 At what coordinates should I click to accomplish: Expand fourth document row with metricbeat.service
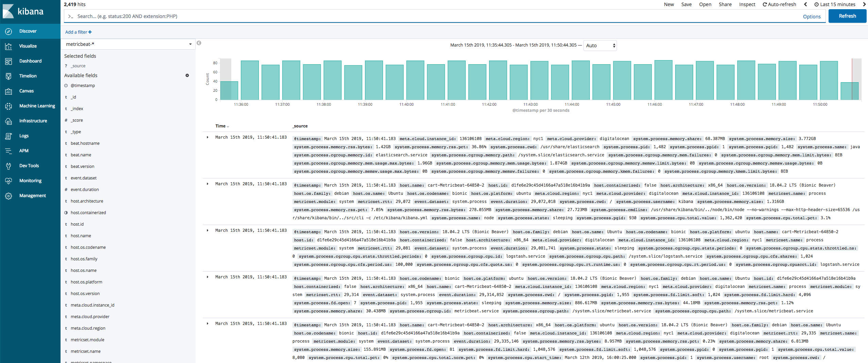coord(207,277)
